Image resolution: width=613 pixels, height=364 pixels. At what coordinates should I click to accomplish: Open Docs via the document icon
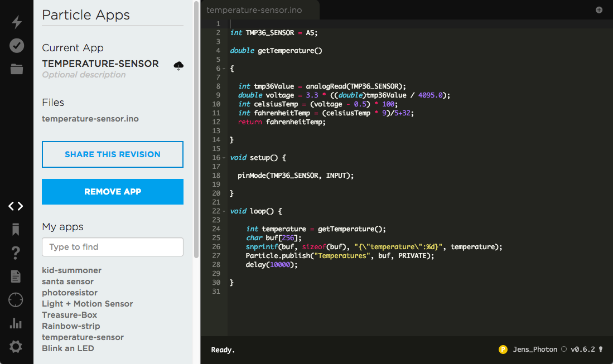16,276
